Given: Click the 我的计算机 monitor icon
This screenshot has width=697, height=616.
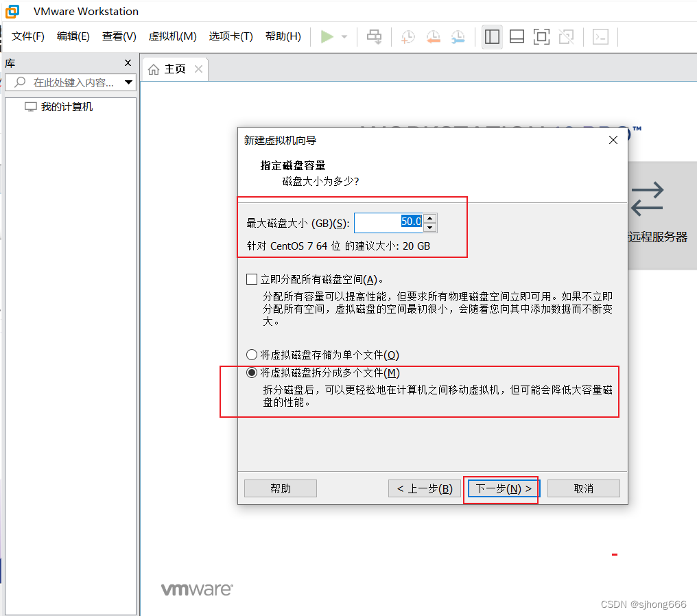Looking at the screenshot, I should tap(31, 106).
